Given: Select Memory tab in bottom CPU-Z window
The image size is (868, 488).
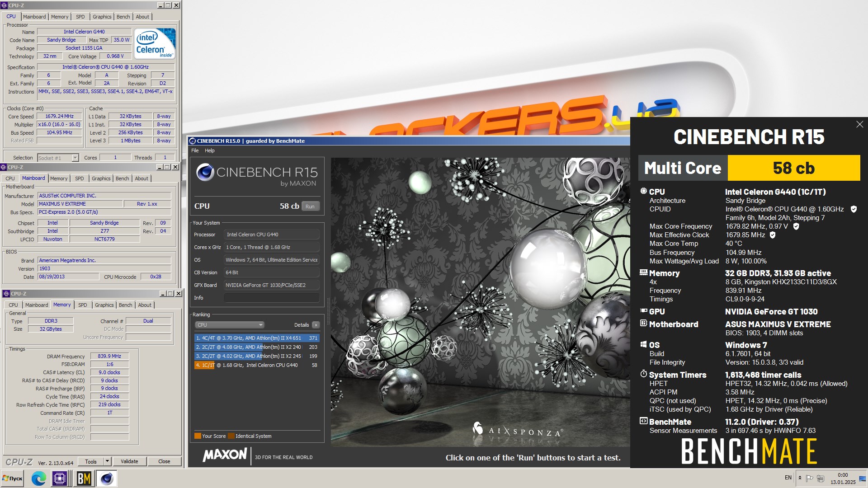Looking at the screenshot, I should [x=62, y=305].
